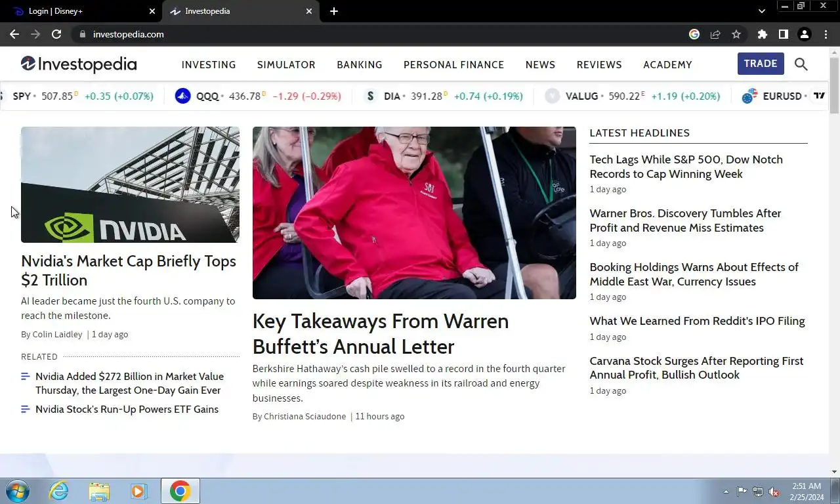Click the Investopedia logo

pos(79,64)
